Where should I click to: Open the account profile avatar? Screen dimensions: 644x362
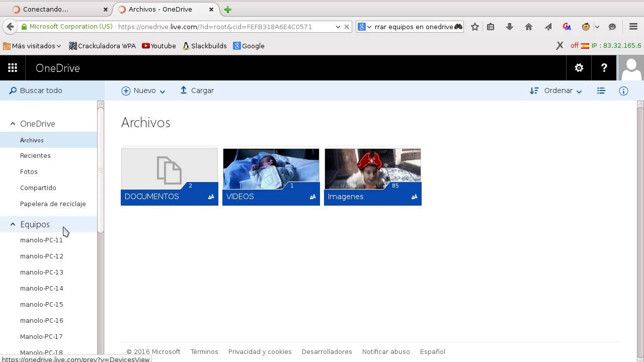pyautogui.click(x=631, y=68)
